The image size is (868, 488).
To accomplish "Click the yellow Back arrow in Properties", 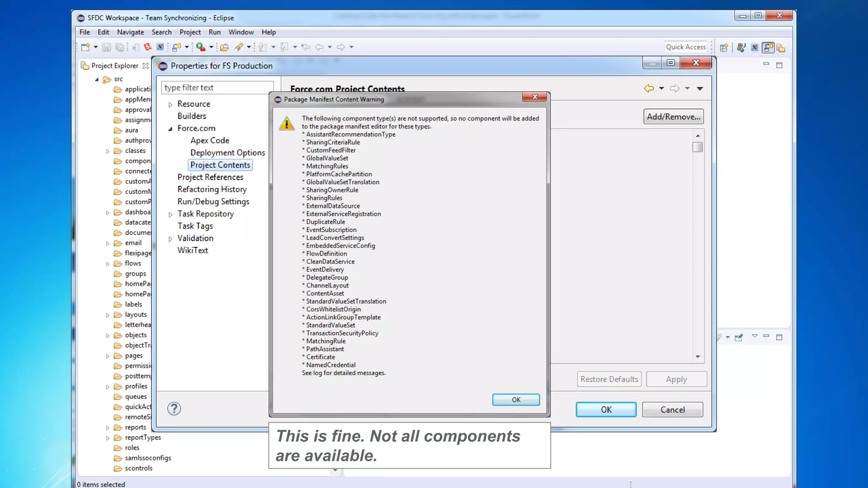I will click(x=649, y=88).
